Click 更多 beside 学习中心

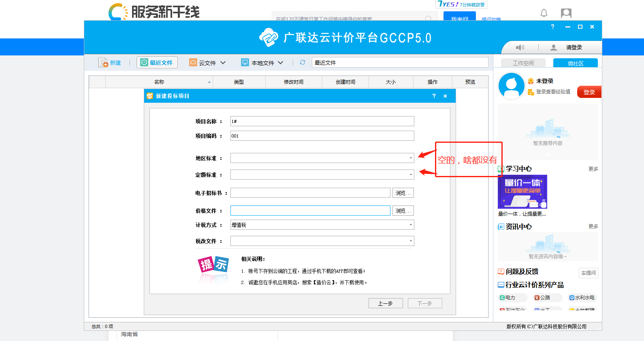[593, 169]
